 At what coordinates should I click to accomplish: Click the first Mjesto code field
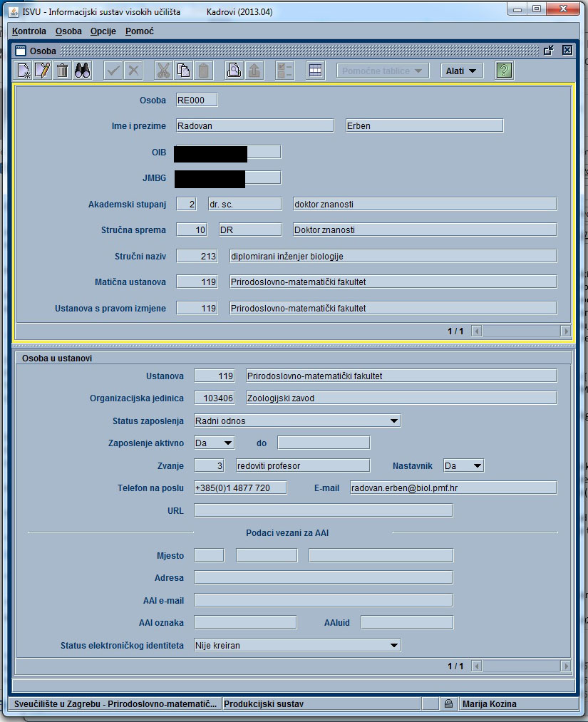[209, 555]
